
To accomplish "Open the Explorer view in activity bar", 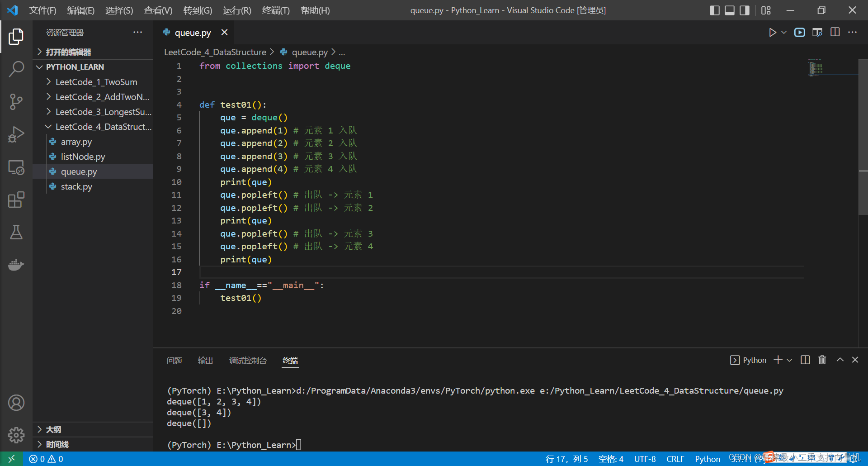I will [x=16, y=37].
